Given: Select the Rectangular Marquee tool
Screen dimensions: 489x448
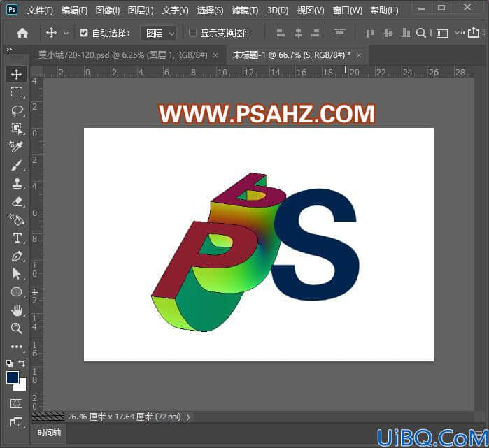Looking at the screenshot, I should pos(16,92).
